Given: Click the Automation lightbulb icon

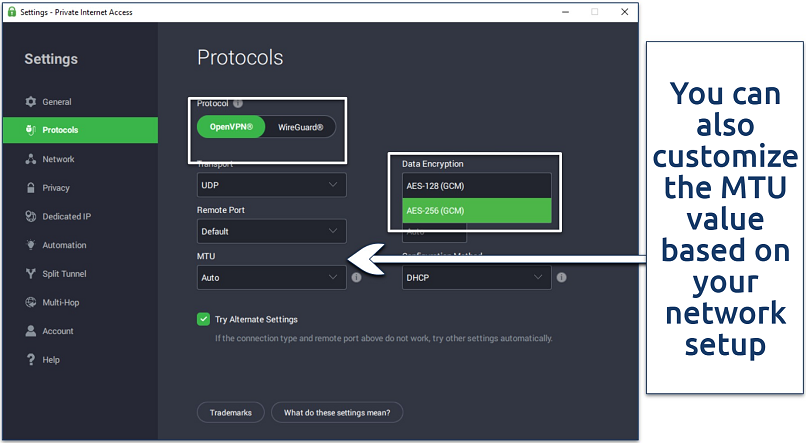Looking at the screenshot, I should (31, 245).
